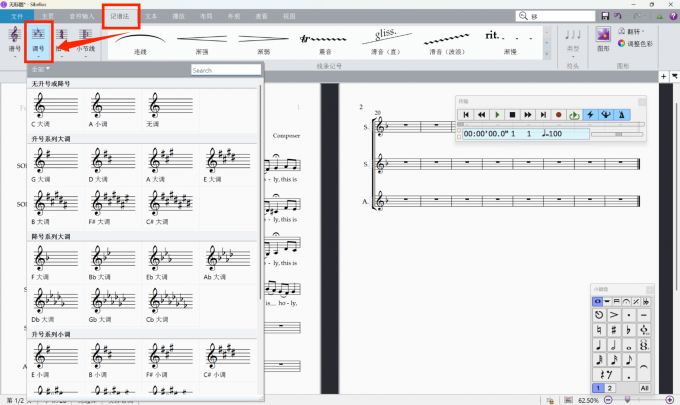This screenshot has width=680, height=405.
Task: Click the green replay button
Action: click(574, 114)
